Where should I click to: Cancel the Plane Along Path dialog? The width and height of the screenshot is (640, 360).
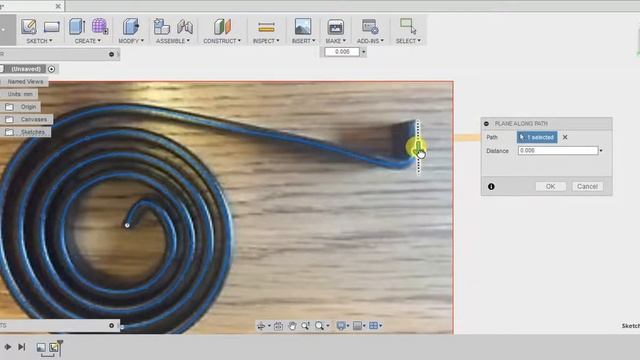tap(587, 187)
